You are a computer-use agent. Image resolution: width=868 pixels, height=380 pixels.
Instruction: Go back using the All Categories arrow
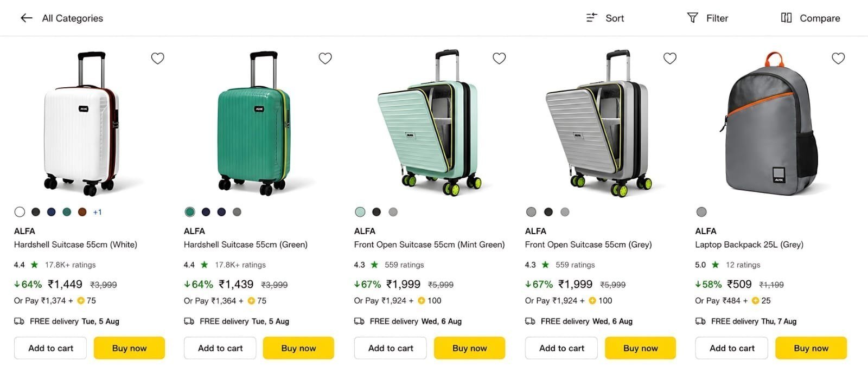point(26,18)
